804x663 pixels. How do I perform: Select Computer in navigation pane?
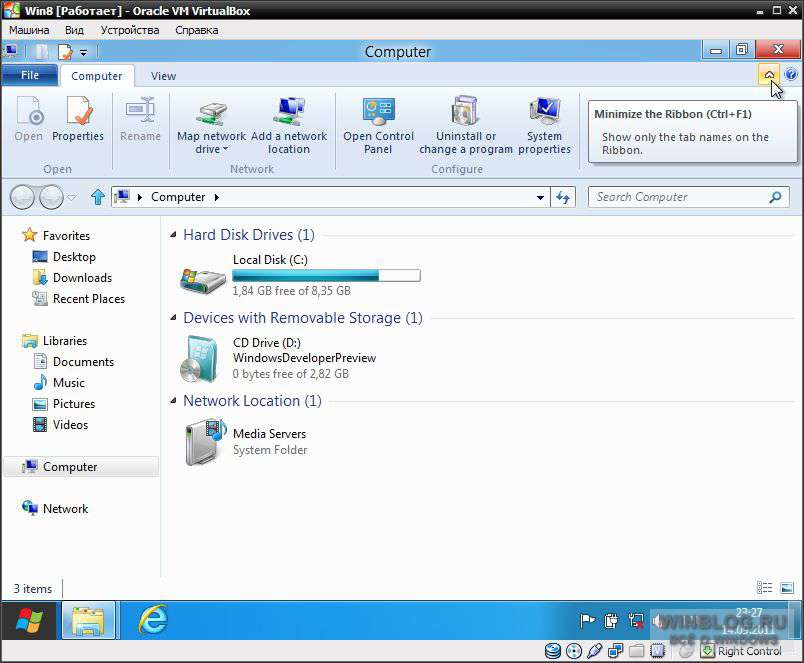click(81, 467)
